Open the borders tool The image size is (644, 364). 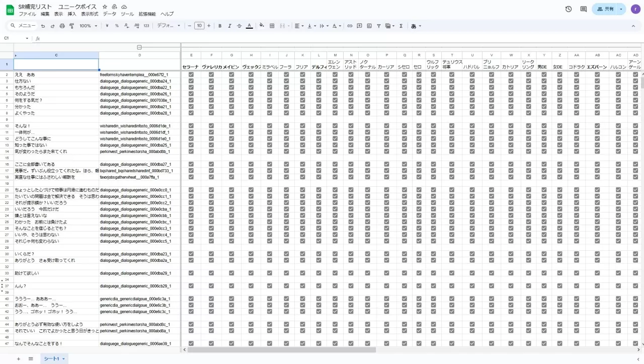click(272, 26)
